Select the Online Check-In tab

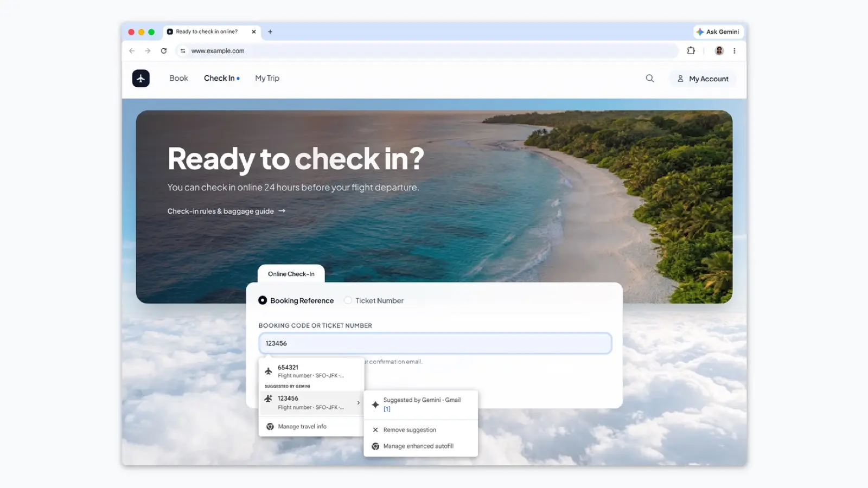pos(291,274)
